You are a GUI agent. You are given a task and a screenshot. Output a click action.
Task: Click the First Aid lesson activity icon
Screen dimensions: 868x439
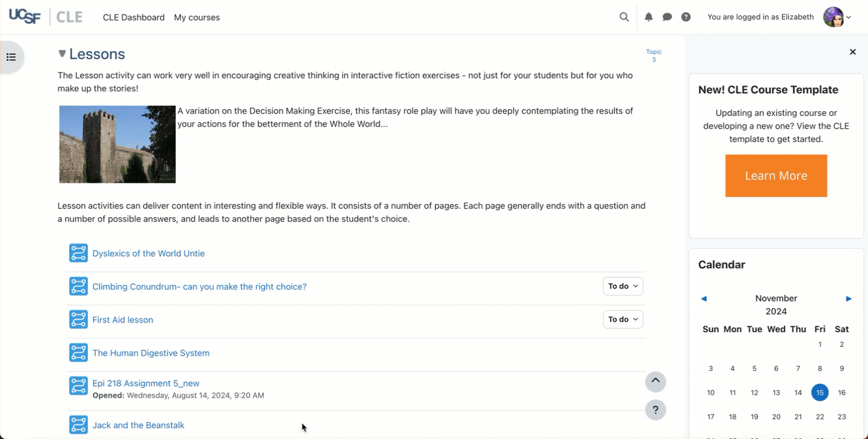coord(79,320)
